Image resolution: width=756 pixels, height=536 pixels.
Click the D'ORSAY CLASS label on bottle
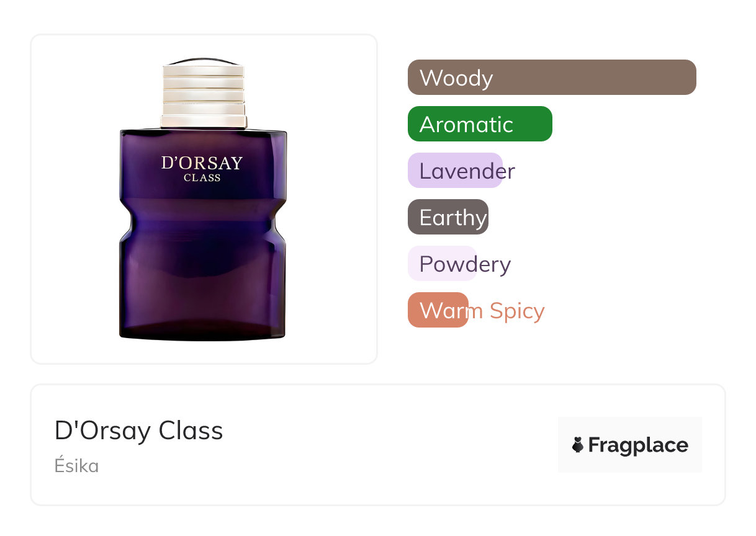[202, 169]
